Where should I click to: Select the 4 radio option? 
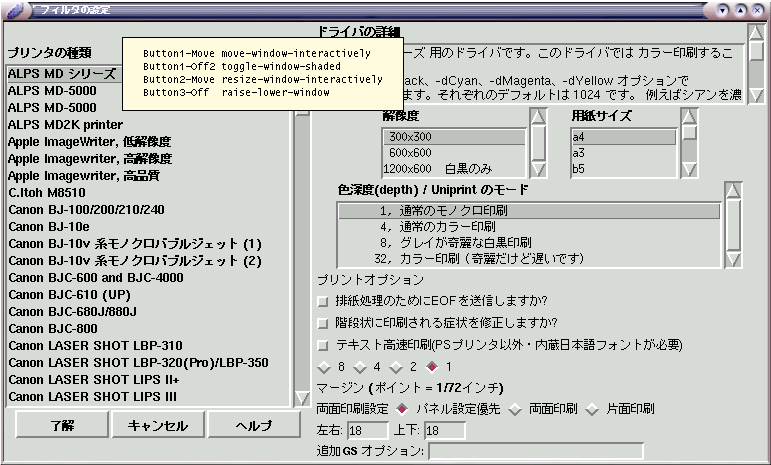coord(360,367)
